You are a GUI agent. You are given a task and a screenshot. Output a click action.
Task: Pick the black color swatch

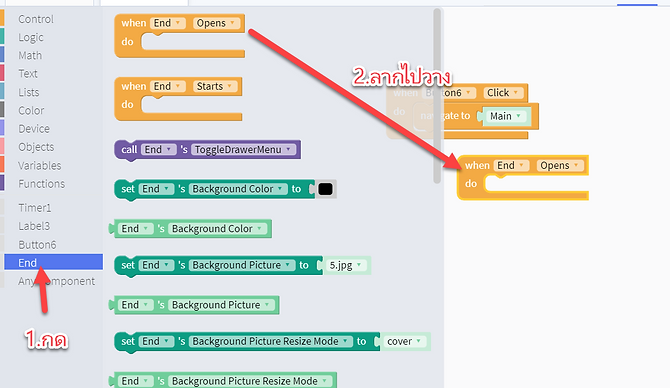[x=326, y=189]
